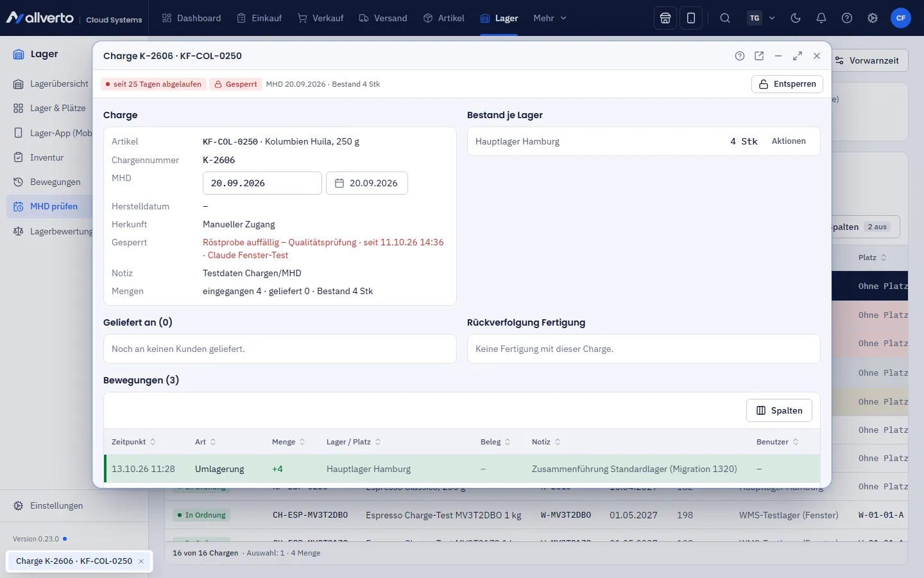Screen dimensions: 924x578
Task: Expand the Charge dialog to fullscreen
Action: pyautogui.click(x=798, y=56)
